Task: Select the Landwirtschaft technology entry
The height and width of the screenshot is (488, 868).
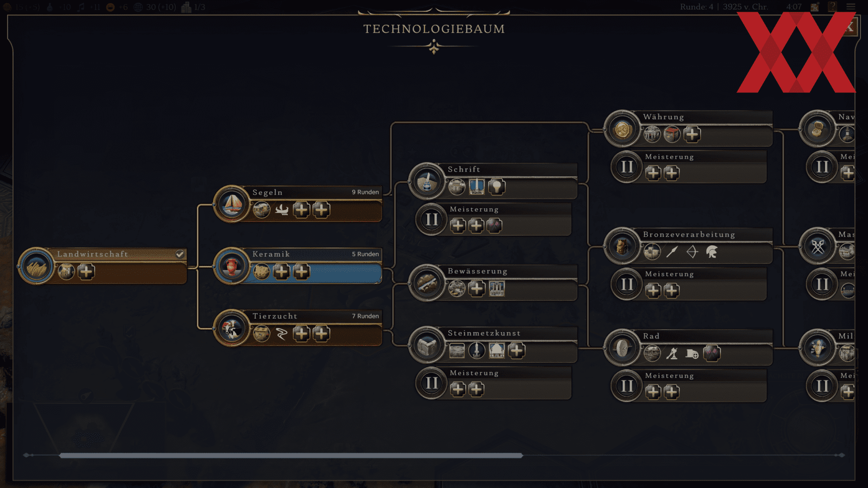Action: 103,266
